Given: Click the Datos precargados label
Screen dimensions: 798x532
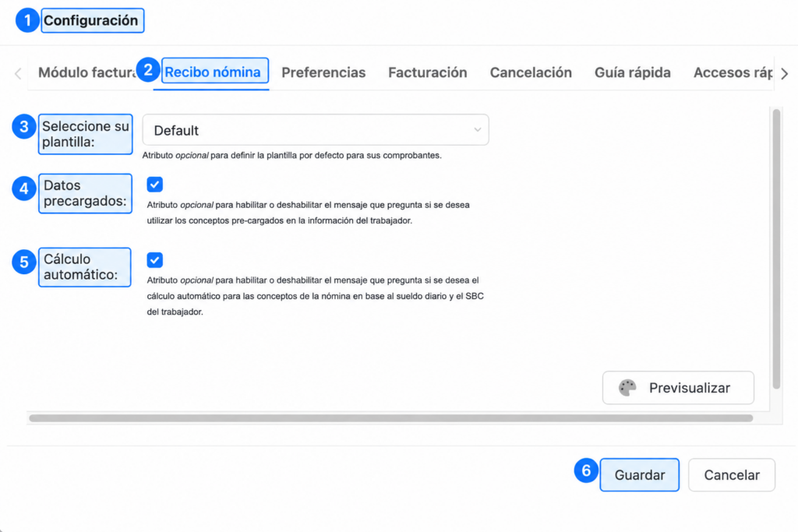Looking at the screenshot, I should 86,193.
